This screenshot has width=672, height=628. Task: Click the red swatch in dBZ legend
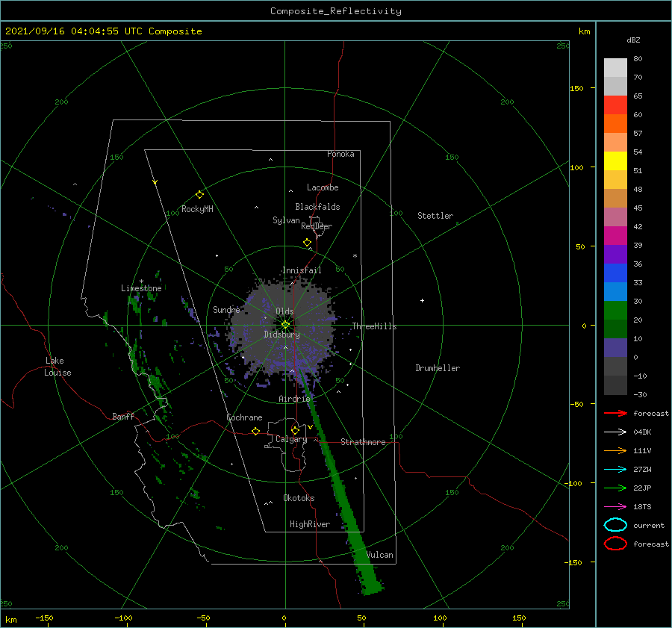coord(615,105)
